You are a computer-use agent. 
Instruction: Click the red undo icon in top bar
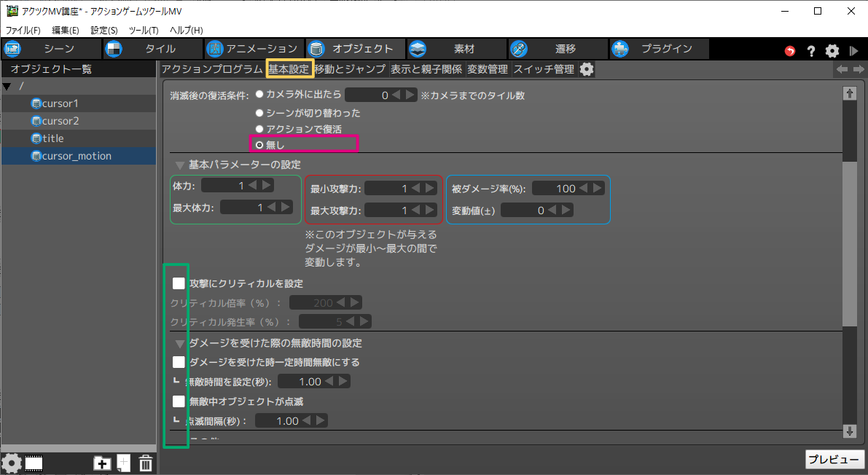(x=790, y=51)
